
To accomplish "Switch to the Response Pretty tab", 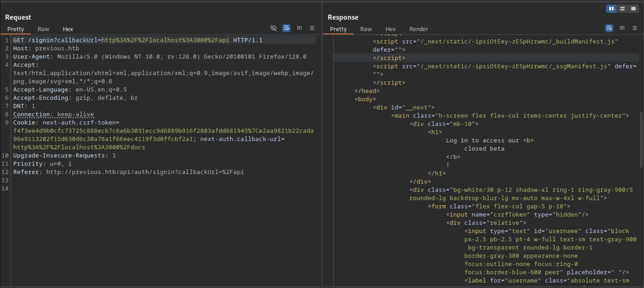I will (338, 29).
